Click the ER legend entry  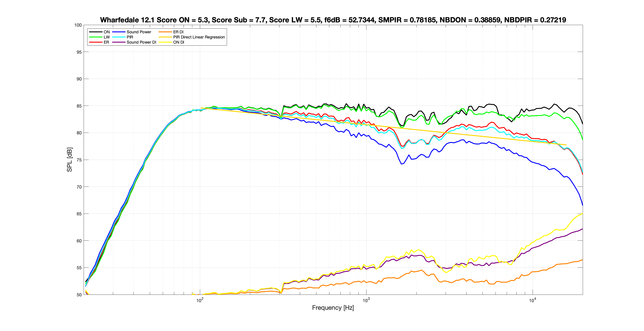click(99, 42)
